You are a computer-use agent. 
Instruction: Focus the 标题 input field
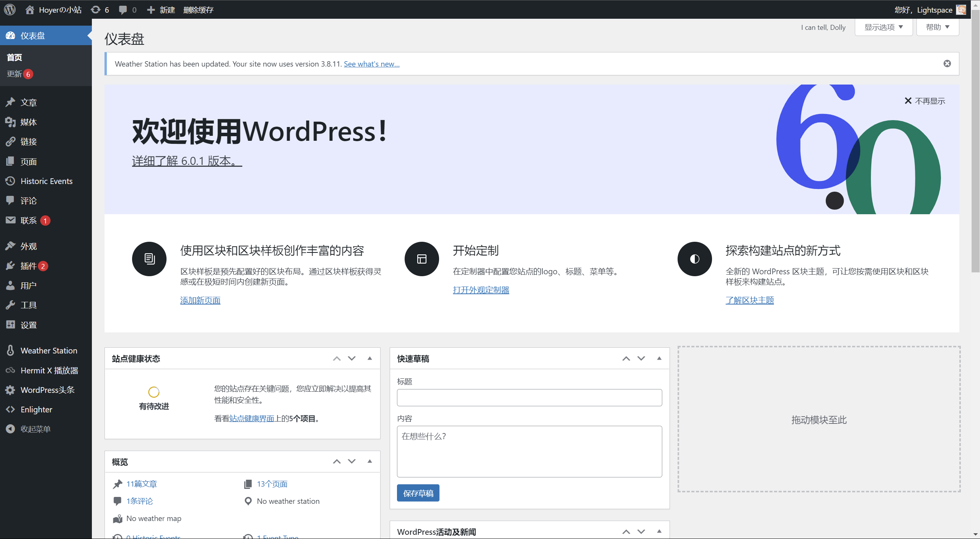tap(529, 397)
